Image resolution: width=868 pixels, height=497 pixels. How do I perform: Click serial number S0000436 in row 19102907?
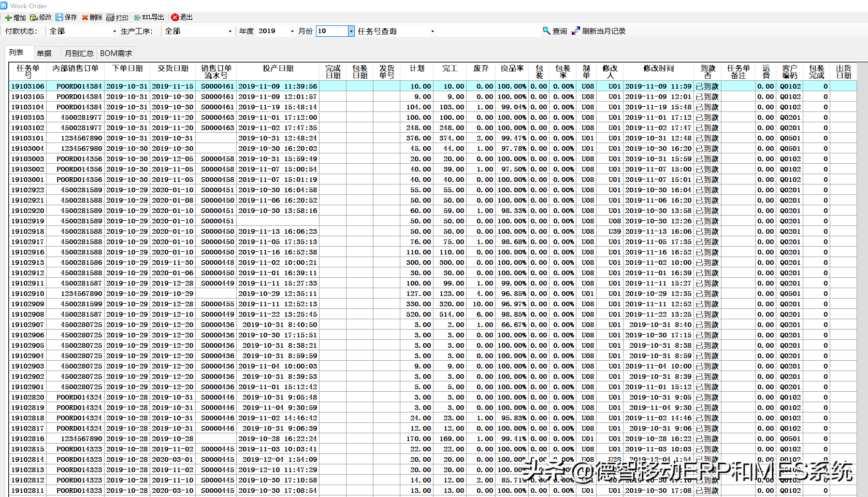coord(216,324)
